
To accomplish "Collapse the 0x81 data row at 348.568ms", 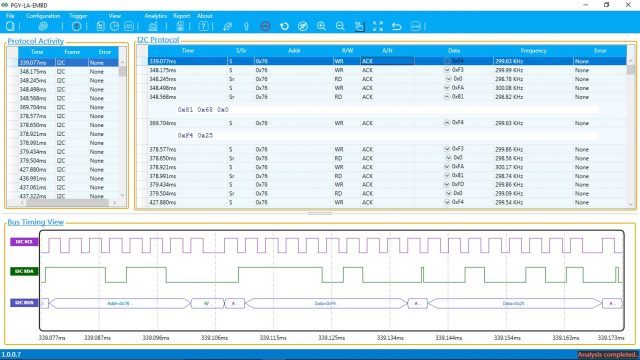I will tap(447, 97).
